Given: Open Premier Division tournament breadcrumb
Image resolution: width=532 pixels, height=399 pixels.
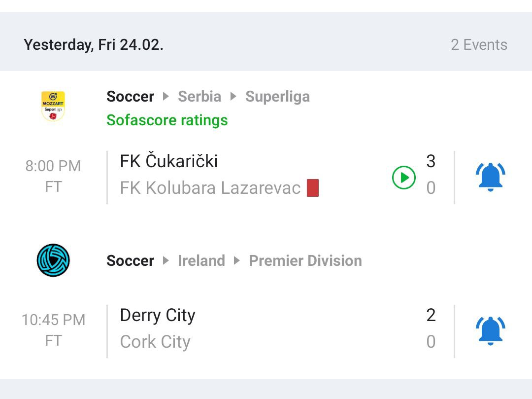Looking at the screenshot, I should [305, 261].
